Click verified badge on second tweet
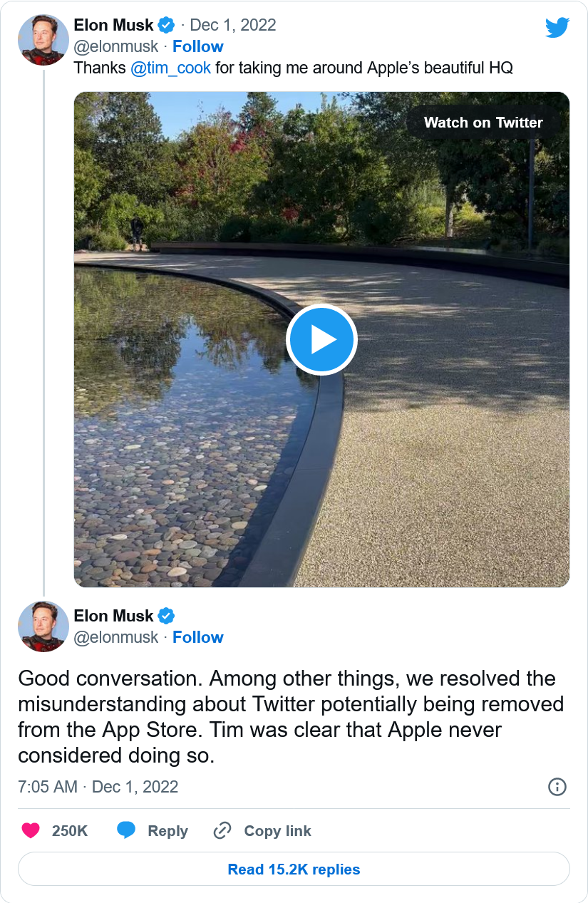The width and height of the screenshot is (588, 903). 167,616
